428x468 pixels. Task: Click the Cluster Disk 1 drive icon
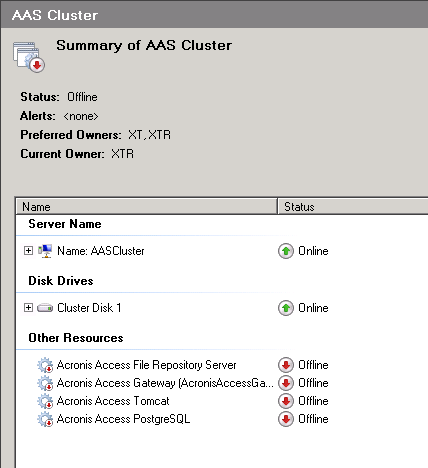click(45, 308)
